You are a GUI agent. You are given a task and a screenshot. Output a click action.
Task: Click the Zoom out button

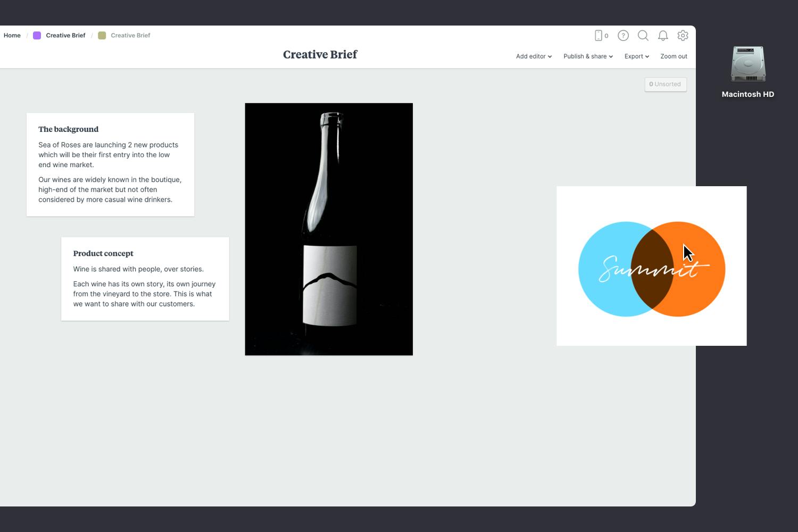[x=673, y=56]
